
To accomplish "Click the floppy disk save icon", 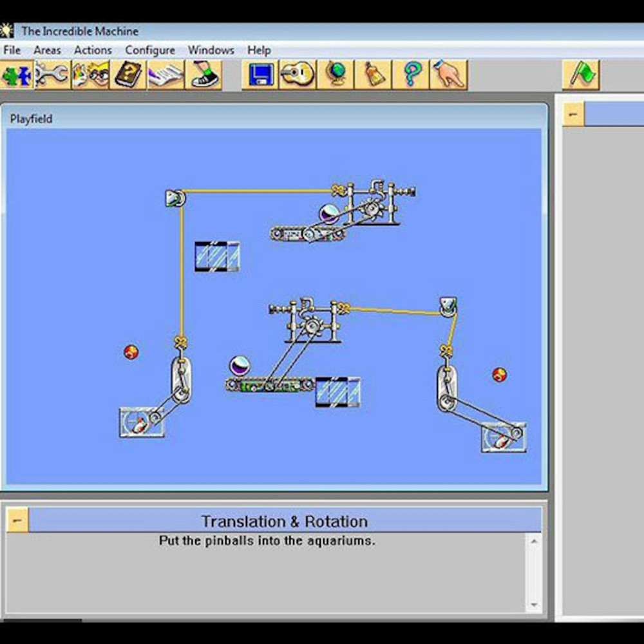I will (260, 75).
